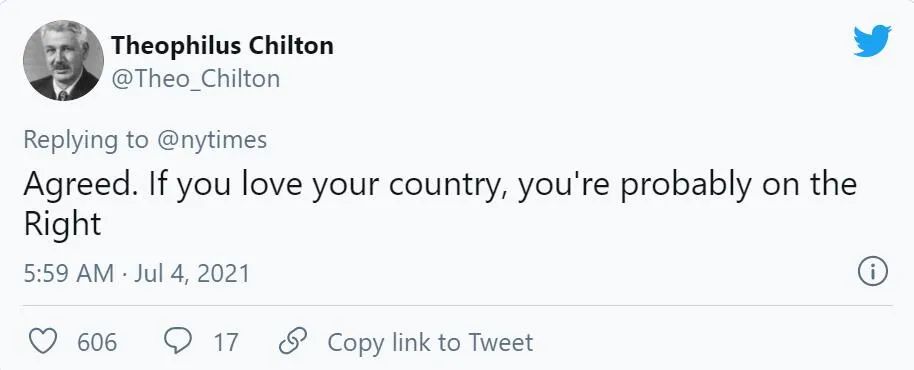The image size is (914, 370).
Task: Click the "Replying to" label
Action: [86, 140]
